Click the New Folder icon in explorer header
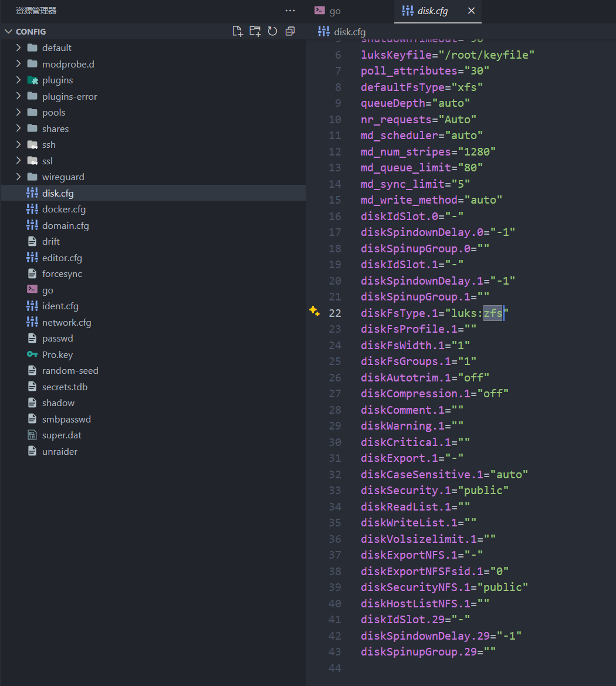Screen dimensions: 616x686 [255, 31]
